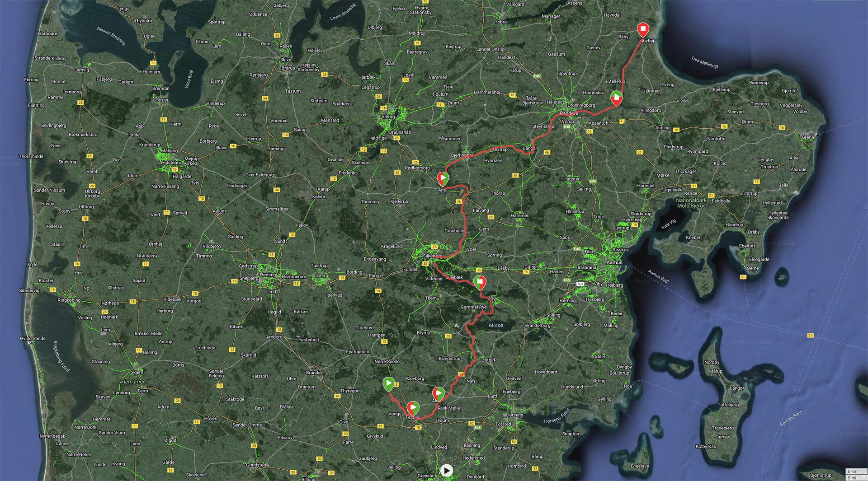This screenshot has height=481, width=868.
Task: Click the Randers city label
Action: tap(569, 113)
